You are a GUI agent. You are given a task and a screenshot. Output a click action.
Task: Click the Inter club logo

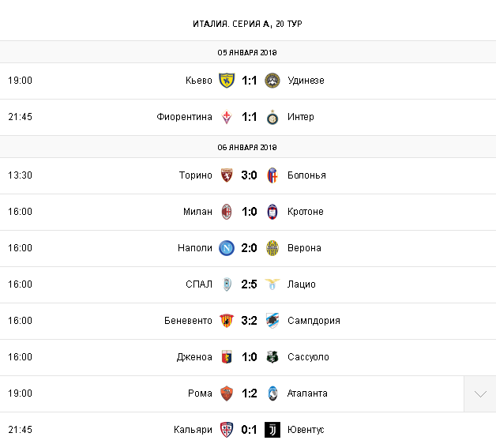[x=272, y=117]
